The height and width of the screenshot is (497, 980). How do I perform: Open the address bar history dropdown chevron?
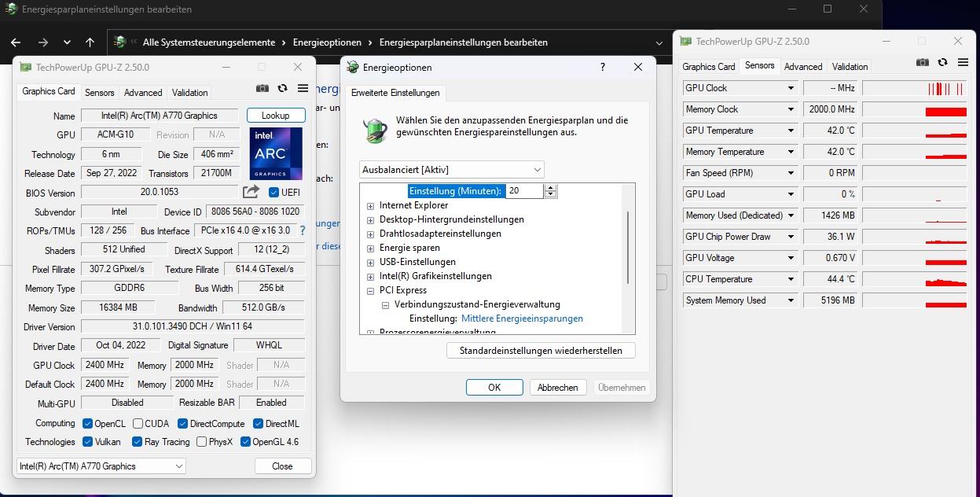click(x=659, y=42)
